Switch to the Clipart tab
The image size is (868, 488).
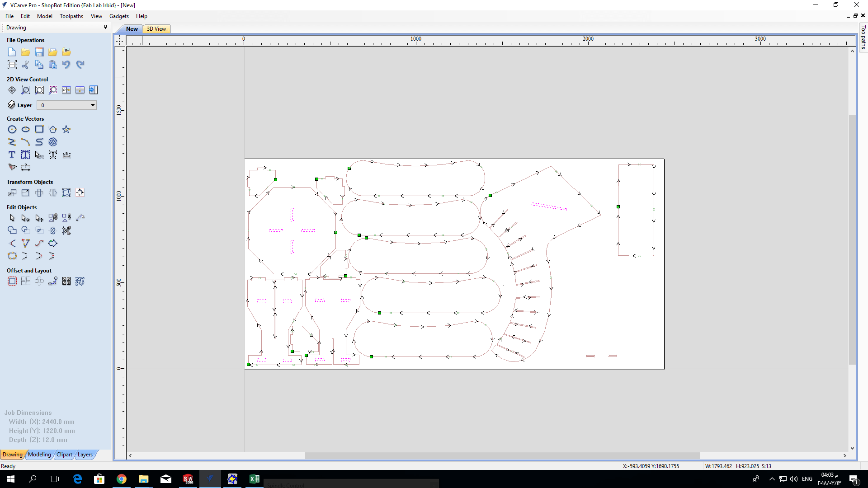pyautogui.click(x=64, y=455)
